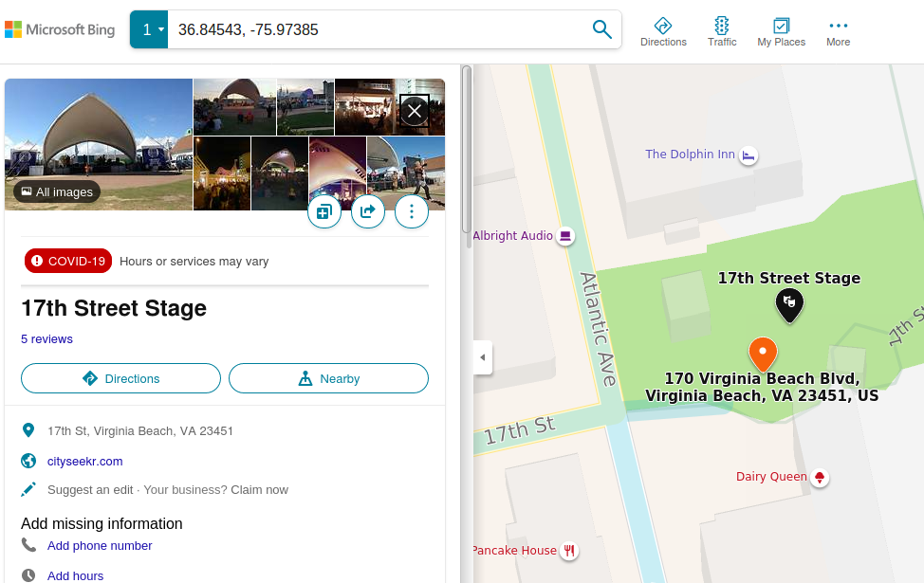This screenshot has width=924, height=583.
Task: View the large stage main photo
Action: pyautogui.click(x=99, y=144)
